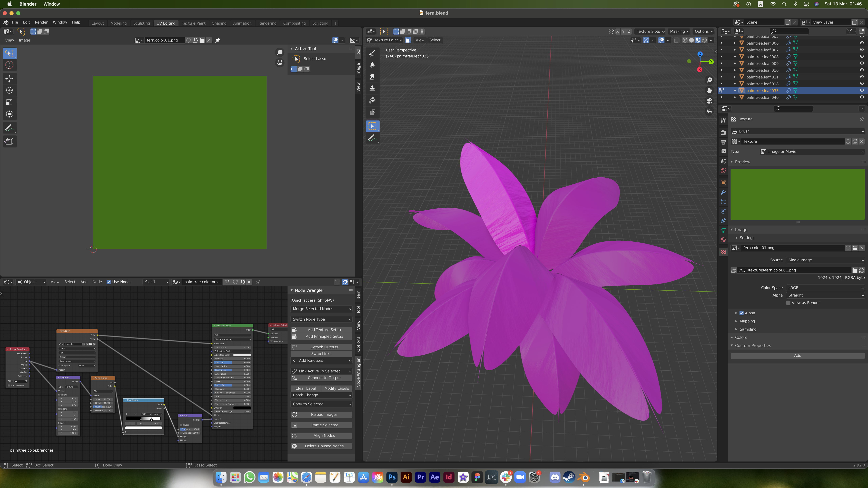Select the Draw brush tool in Texture Paint
The height and width of the screenshot is (488, 868).
coord(372,53)
